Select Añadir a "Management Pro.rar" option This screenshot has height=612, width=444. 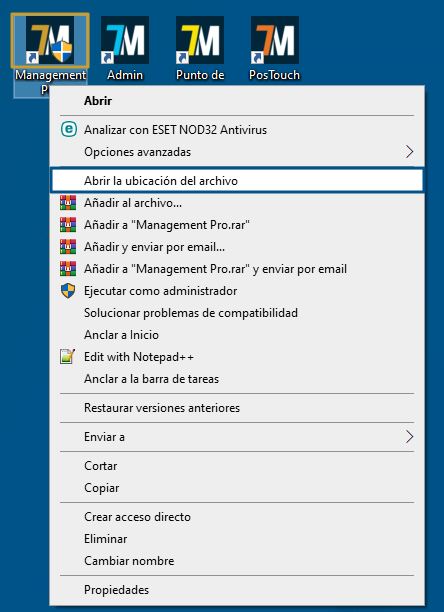[237, 225]
